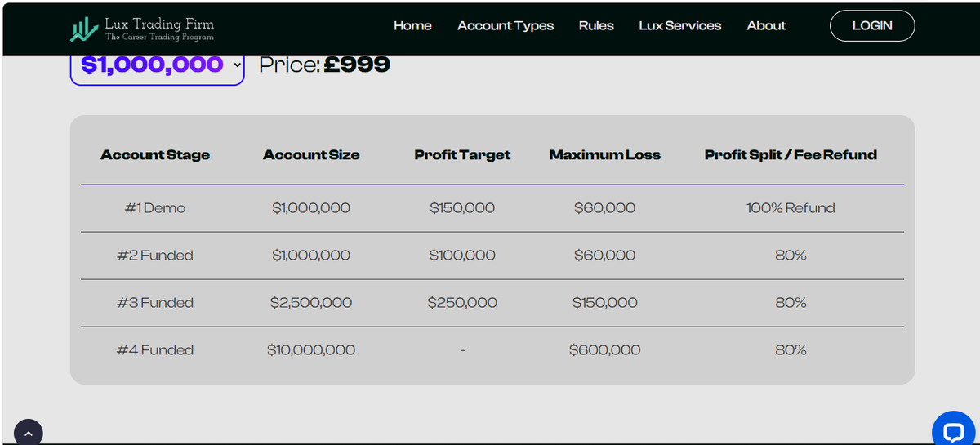The width and height of the screenshot is (980, 445).
Task: Click the 80% split in #2 Funded row
Action: click(x=791, y=256)
